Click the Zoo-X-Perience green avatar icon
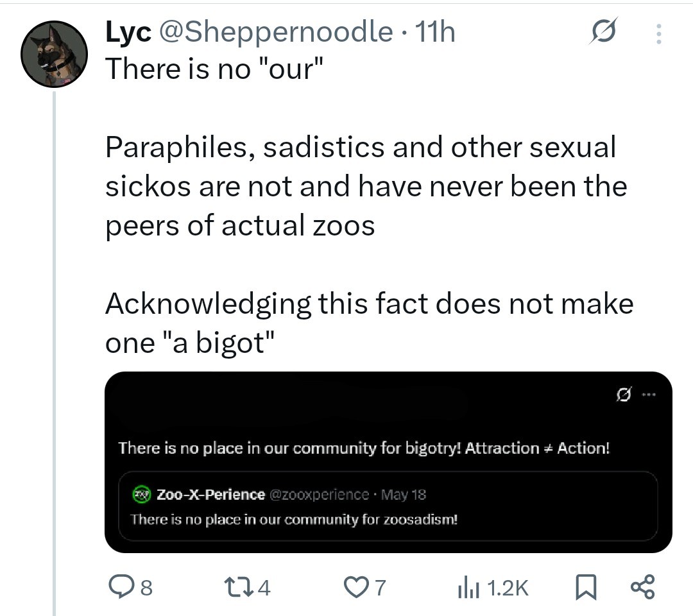Image resolution: width=693 pixels, height=616 pixels. [141, 494]
